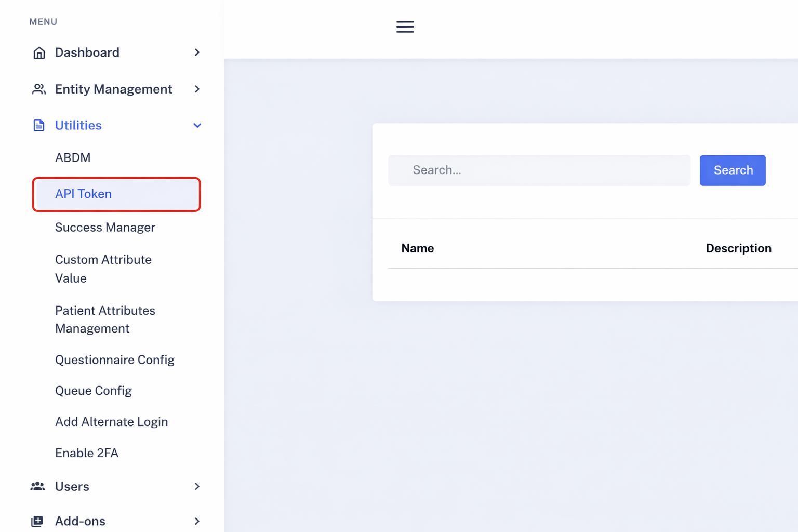Select Questionnaire Config

pos(115,359)
